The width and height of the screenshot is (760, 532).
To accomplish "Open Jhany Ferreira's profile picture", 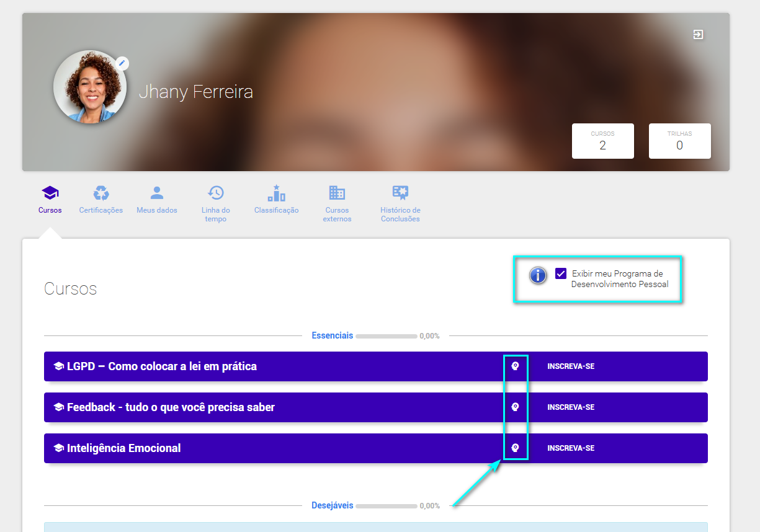I will point(90,87).
